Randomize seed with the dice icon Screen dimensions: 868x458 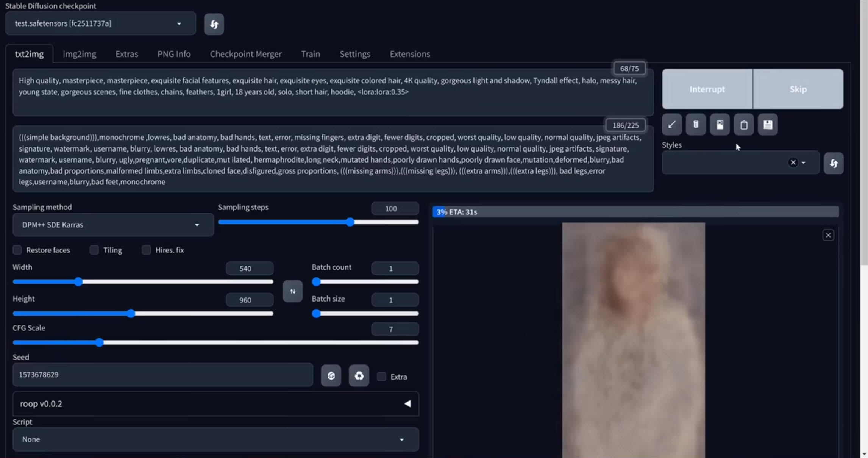(x=331, y=376)
